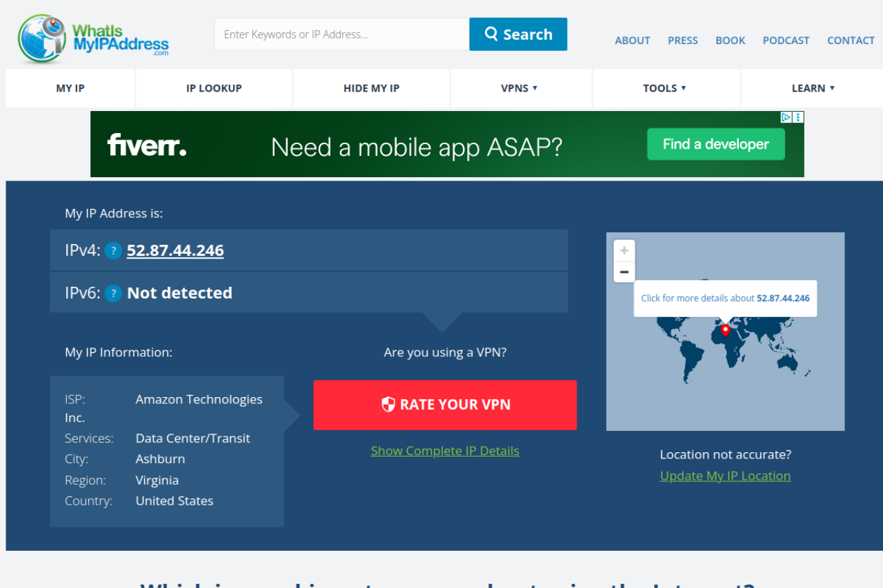
Task: Zoom out on the map with minus
Action: click(x=624, y=272)
